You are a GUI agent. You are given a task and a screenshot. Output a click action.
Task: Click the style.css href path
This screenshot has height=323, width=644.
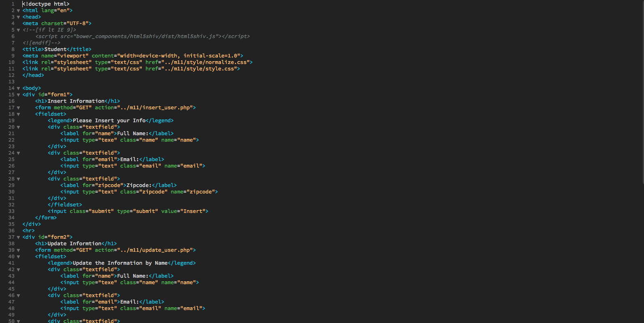(x=199, y=69)
